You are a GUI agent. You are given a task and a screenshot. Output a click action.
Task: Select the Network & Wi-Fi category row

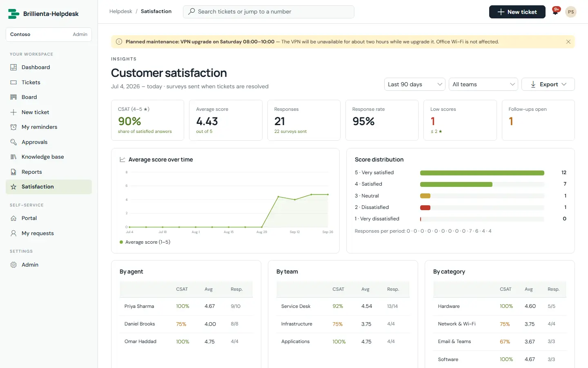click(500, 324)
